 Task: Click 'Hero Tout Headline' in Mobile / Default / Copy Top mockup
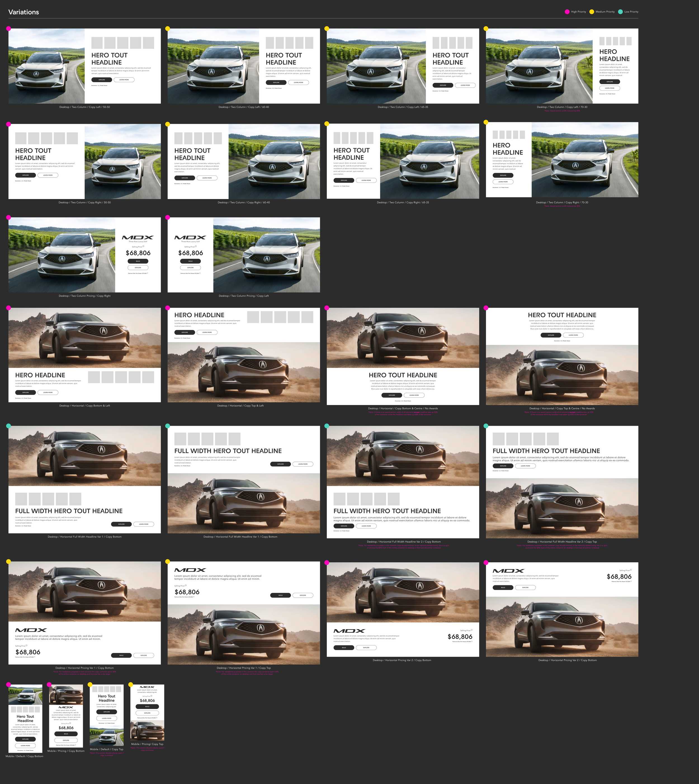pyautogui.click(x=107, y=698)
